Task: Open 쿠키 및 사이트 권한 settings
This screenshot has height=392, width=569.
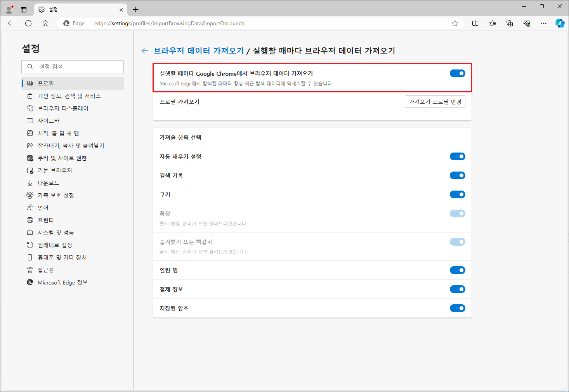Action: click(73, 158)
